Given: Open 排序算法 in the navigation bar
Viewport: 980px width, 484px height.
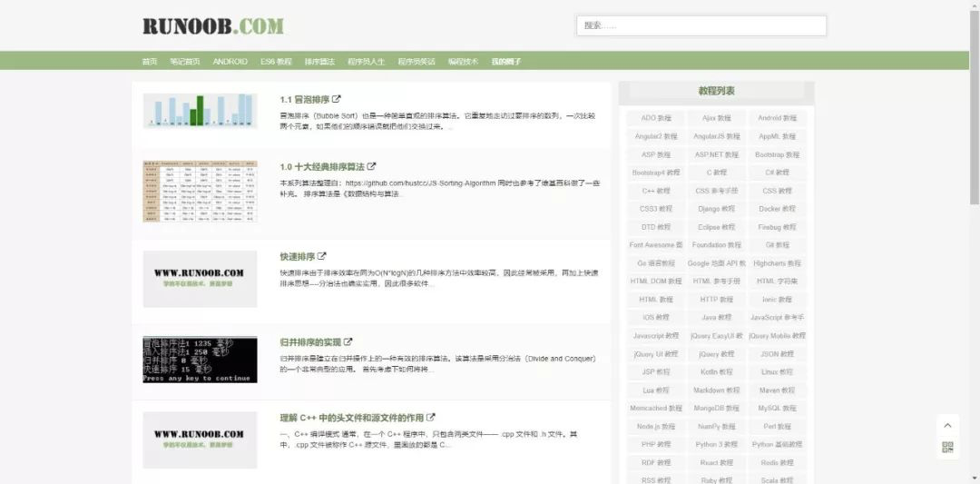Looking at the screenshot, I should click(x=320, y=61).
